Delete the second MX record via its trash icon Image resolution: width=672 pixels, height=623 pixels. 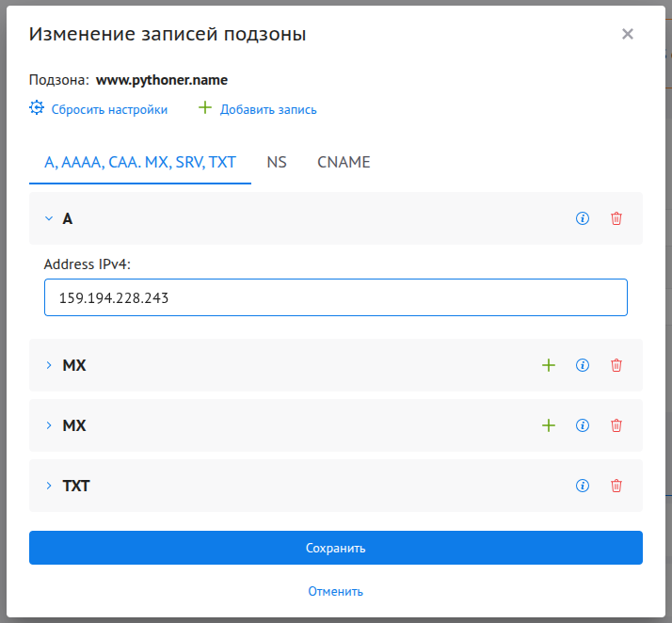pyautogui.click(x=616, y=425)
